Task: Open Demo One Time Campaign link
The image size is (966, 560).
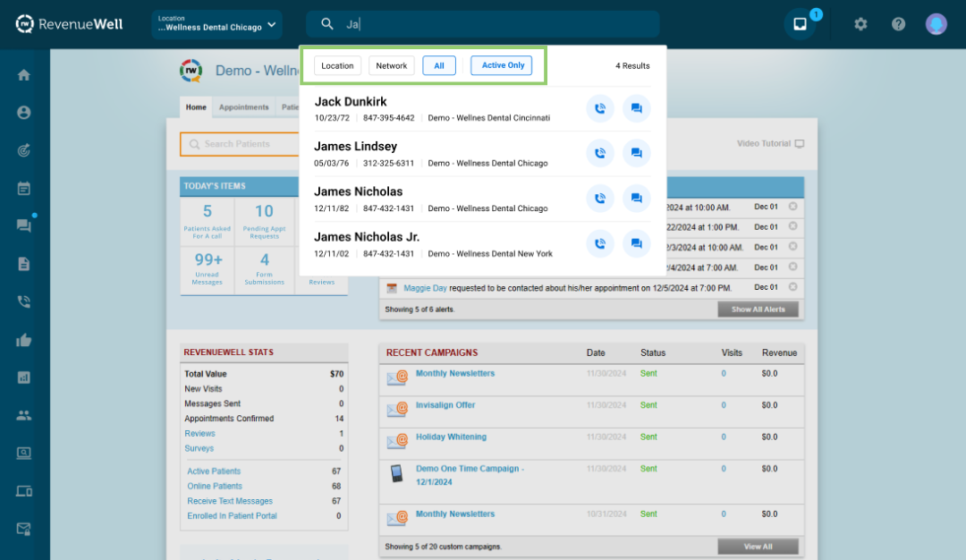Action: (470, 475)
